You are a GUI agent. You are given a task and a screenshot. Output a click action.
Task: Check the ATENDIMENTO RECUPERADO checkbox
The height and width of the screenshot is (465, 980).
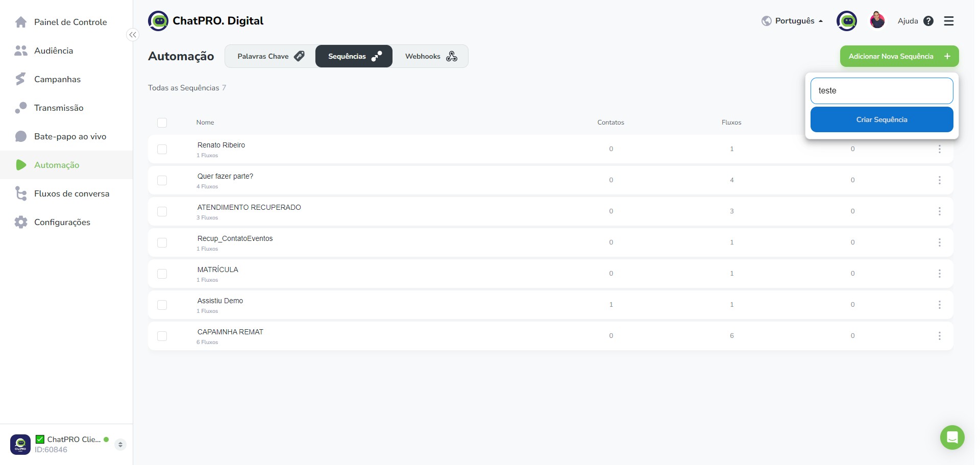click(162, 211)
